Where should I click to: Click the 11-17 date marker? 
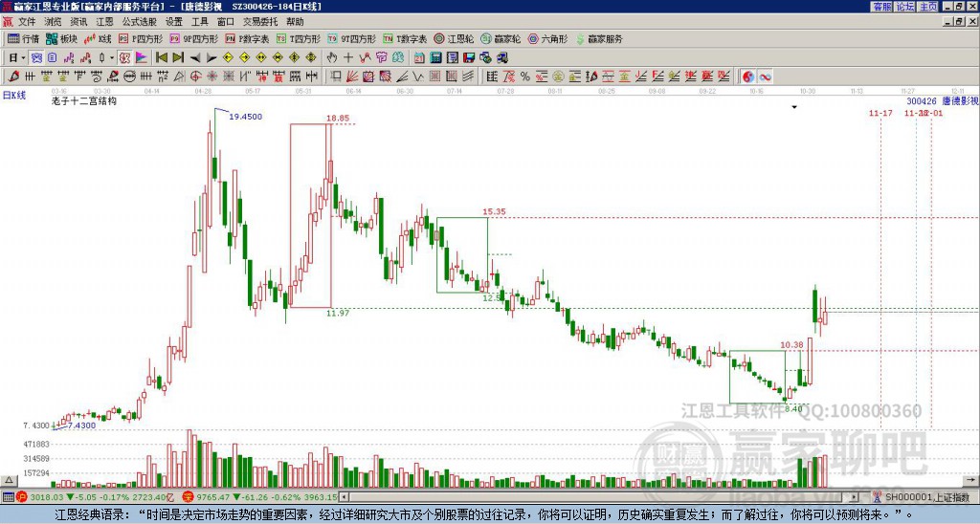pyautogui.click(x=880, y=113)
